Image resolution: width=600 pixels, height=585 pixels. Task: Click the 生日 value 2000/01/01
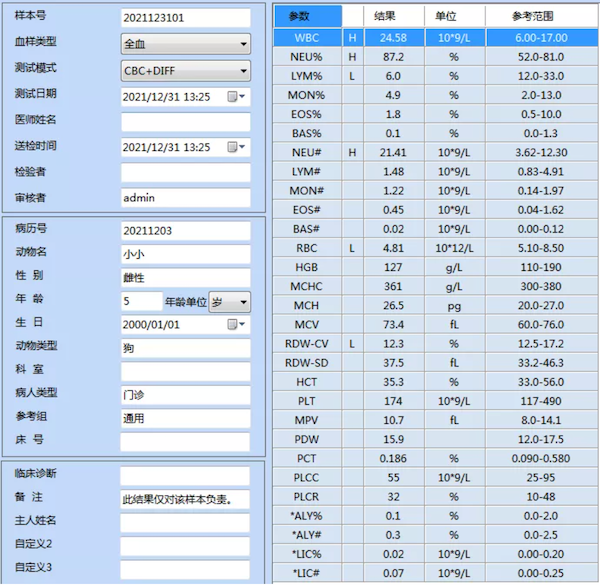(151, 325)
